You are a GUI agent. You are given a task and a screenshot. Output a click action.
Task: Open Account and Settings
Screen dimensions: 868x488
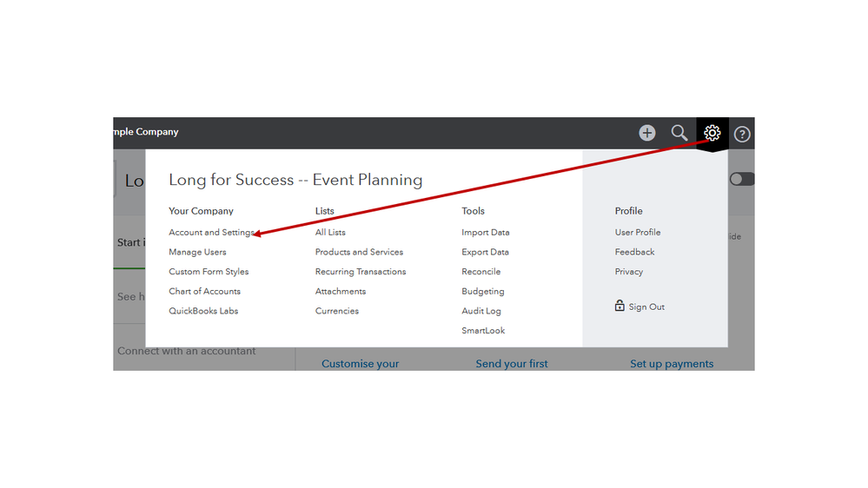(x=211, y=233)
